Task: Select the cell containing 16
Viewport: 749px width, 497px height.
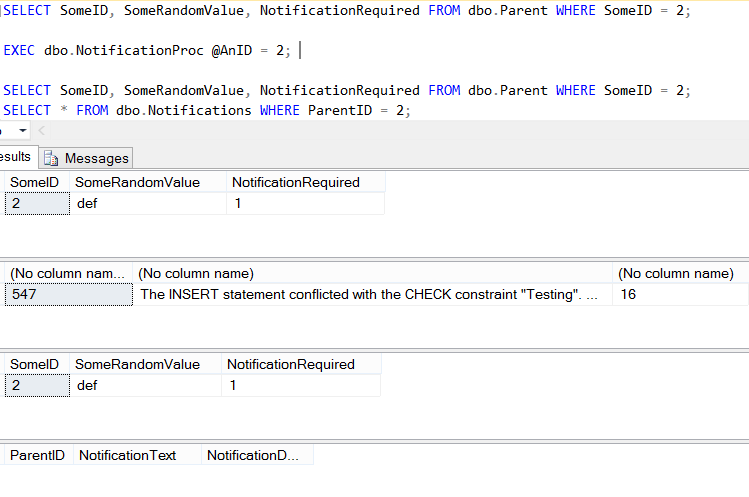Action: click(x=680, y=294)
